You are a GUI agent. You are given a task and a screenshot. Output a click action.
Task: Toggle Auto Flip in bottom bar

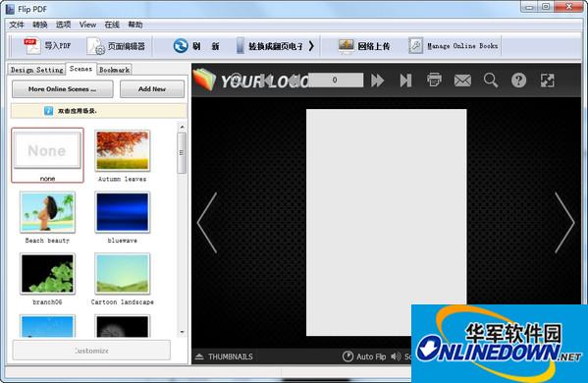coord(364,356)
